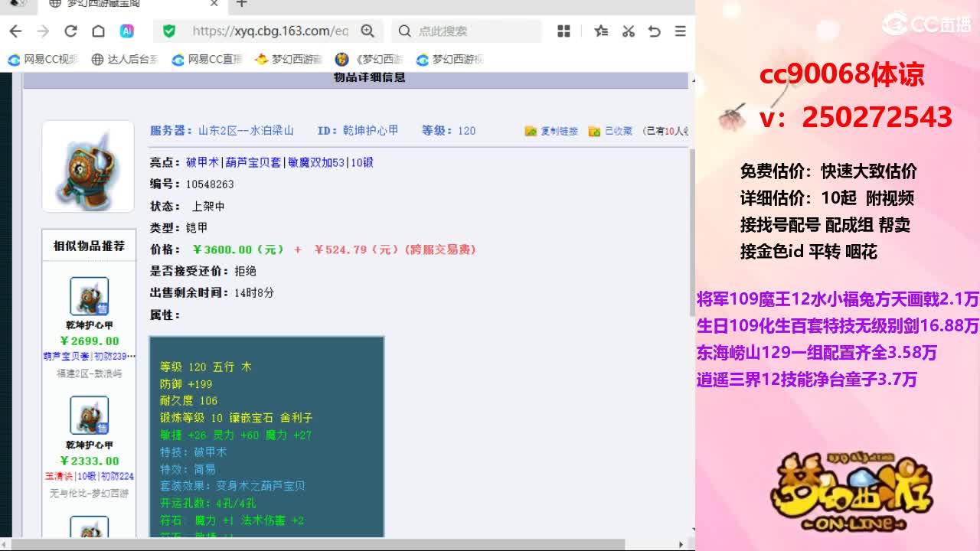Click the ¥2333.00 price text
980x551 pixels.
90,461
